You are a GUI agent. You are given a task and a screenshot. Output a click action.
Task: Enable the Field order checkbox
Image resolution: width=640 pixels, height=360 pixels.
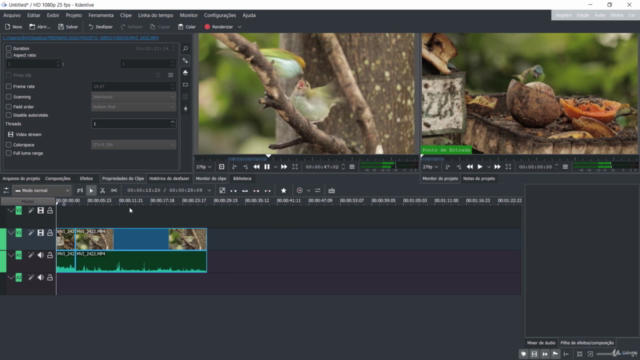[x=9, y=107]
